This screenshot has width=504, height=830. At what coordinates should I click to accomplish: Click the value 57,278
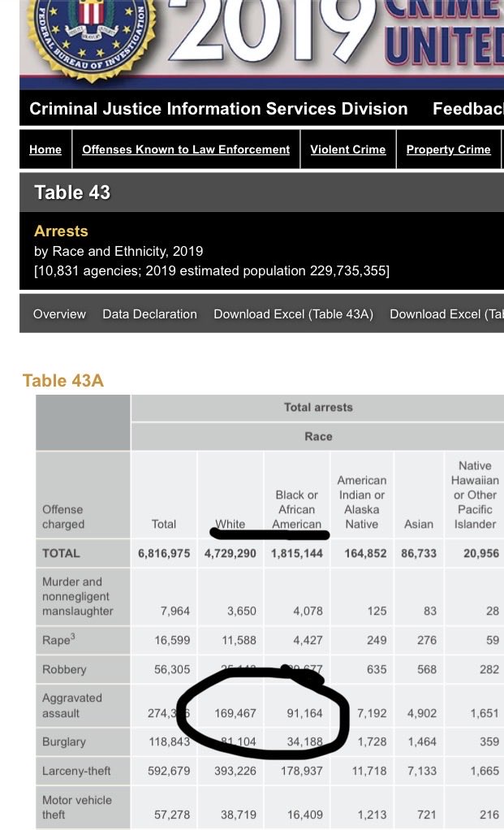point(172,815)
